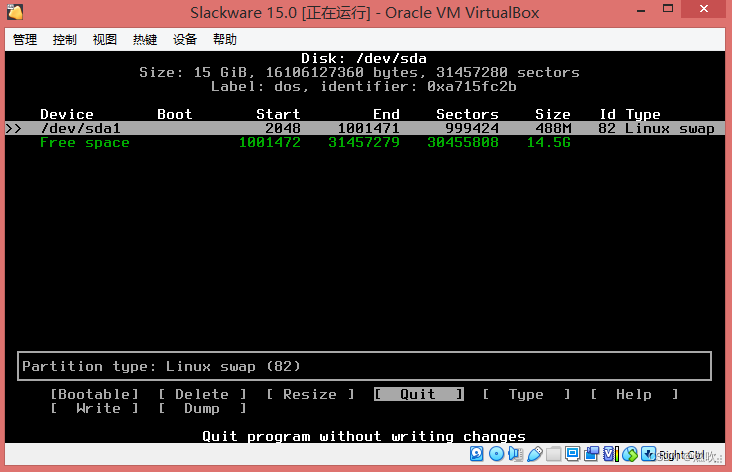
Task: Click the Disk: /dev/sda heading
Action: tap(364, 58)
